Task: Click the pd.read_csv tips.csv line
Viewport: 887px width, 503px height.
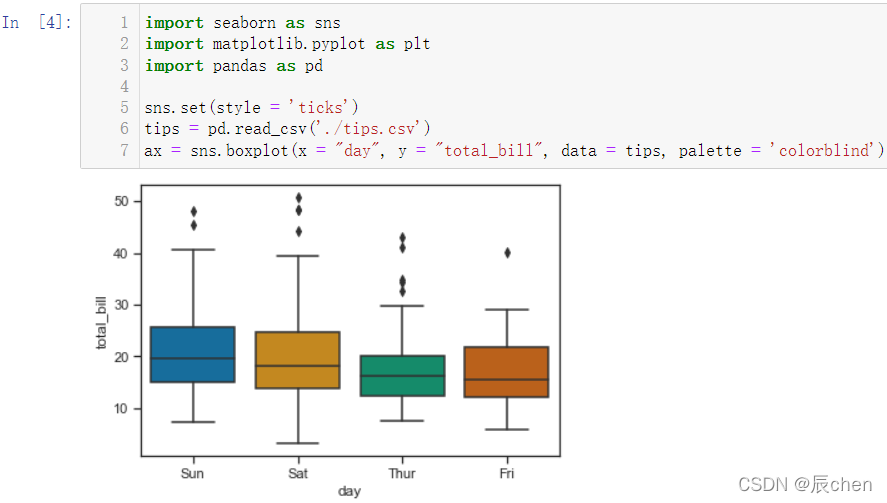Action: tap(287, 128)
